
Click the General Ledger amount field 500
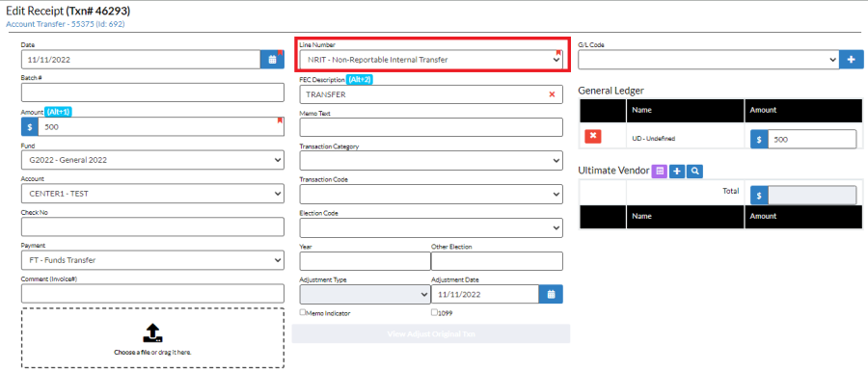click(812, 140)
